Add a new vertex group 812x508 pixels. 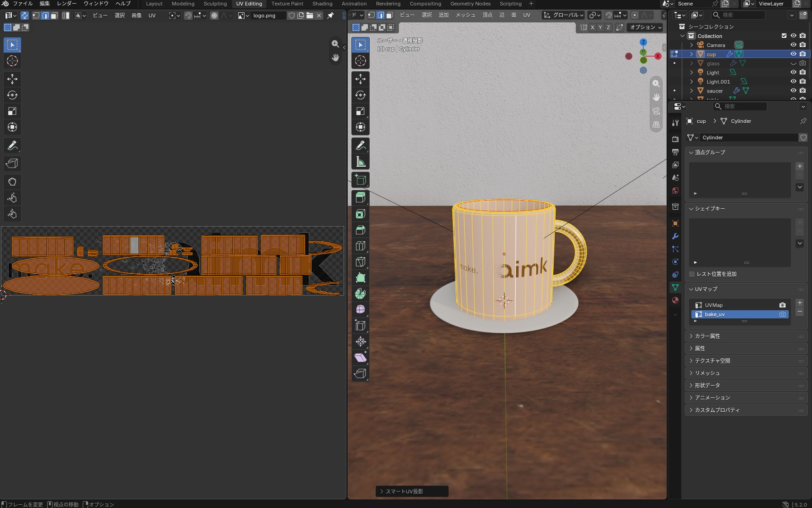800,166
